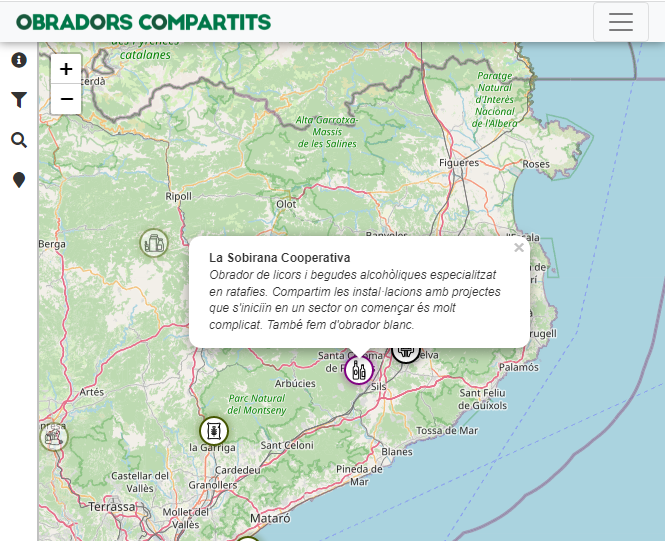665x541 pixels.
Task: Click the popup title La Sobirana Cooperativa
Action: point(279,258)
